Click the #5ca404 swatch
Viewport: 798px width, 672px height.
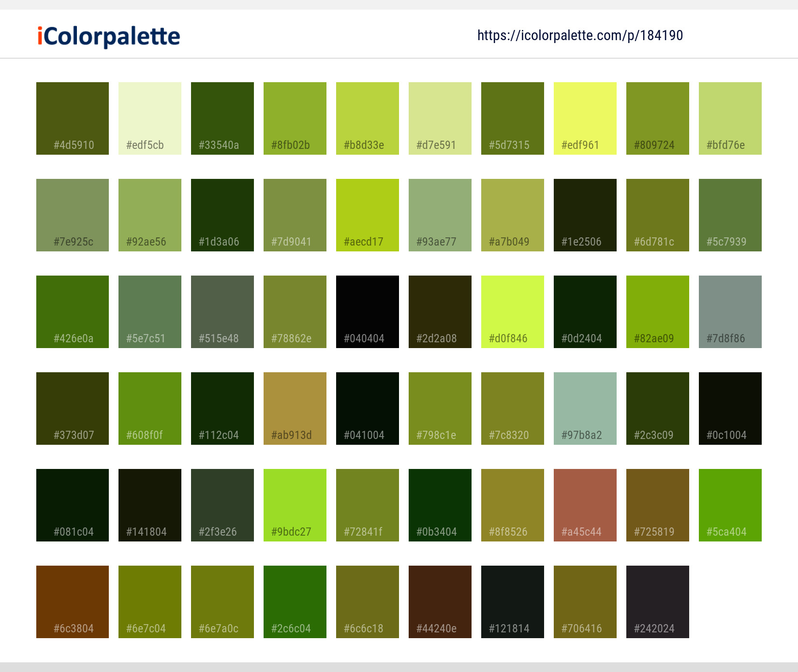click(x=730, y=505)
